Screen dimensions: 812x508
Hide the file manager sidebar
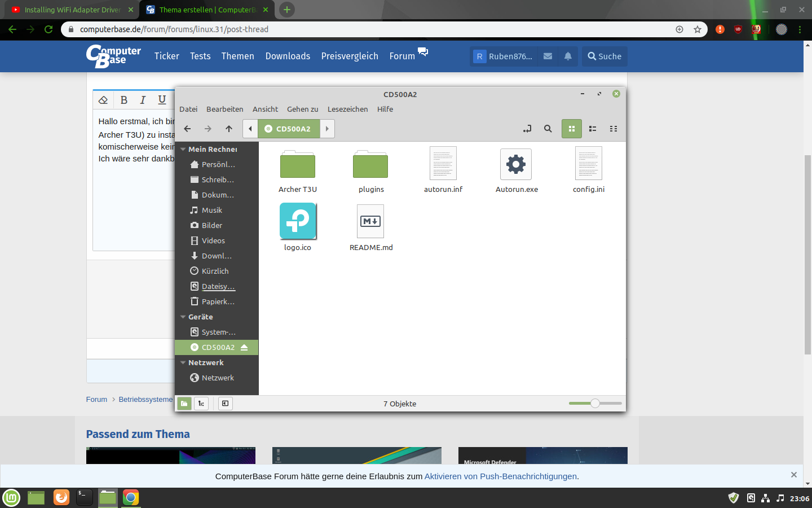tap(226, 404)
